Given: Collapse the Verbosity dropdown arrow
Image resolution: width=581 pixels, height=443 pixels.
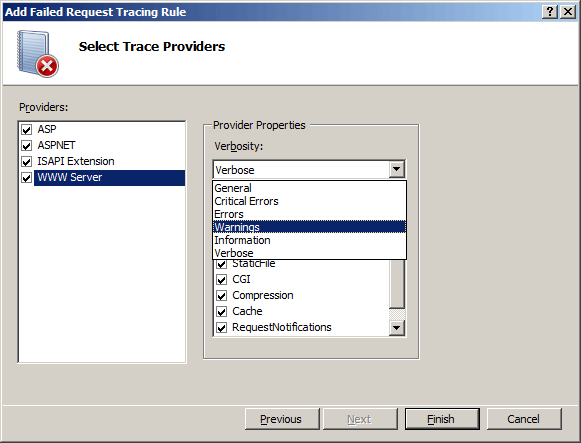Looking at the screenshot, I should tap(396, 169).
